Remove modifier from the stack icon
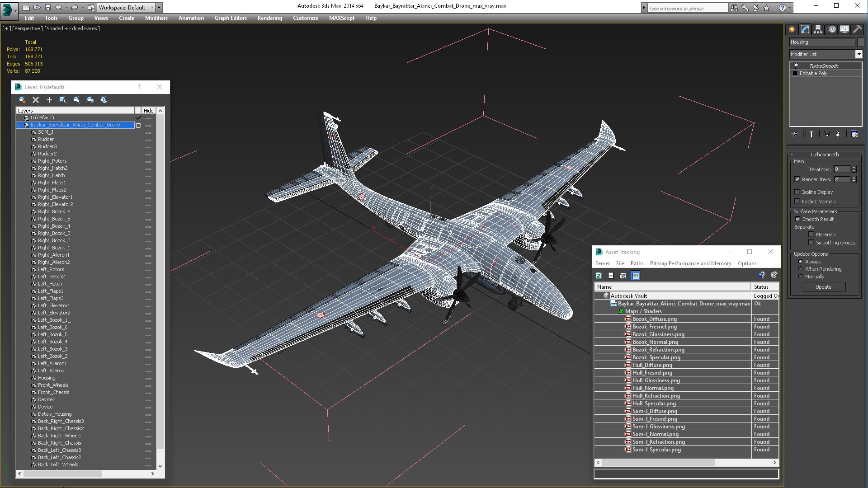 pyautogui.click(x=838, y=134)
